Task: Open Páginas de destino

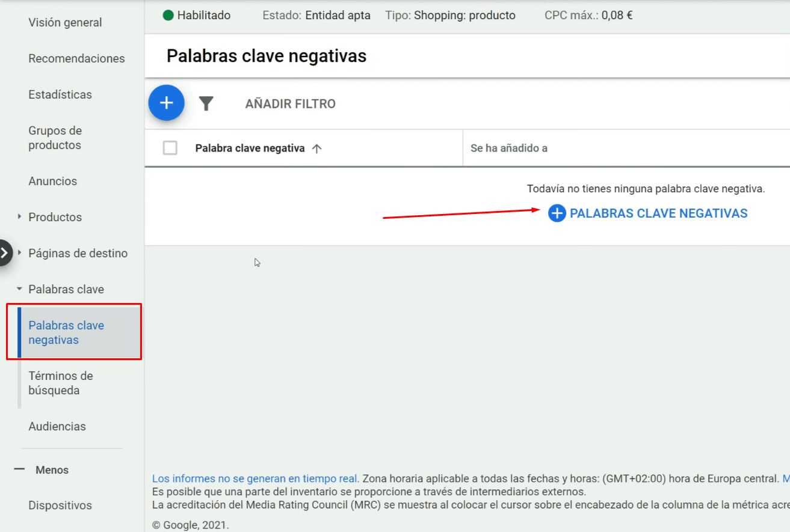Action: pyautogui.click(x=78, y=253)
